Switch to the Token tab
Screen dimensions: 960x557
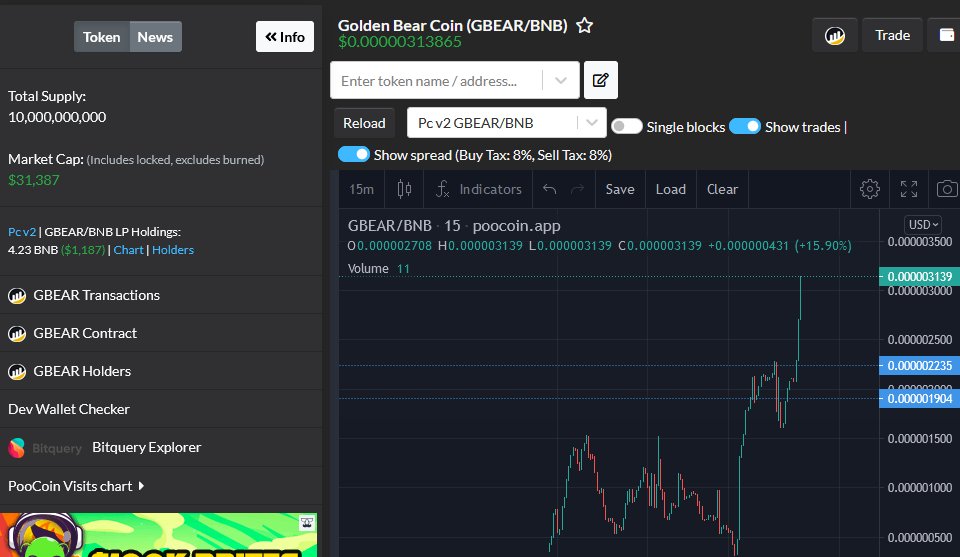(x=102, y=37)
